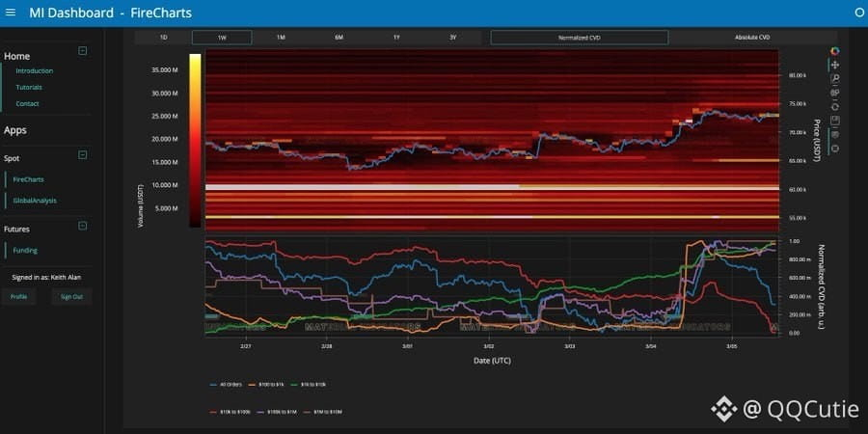Collapse the Spot sidebar section
The height and width of the screenshot is (434, 868).
pos(83,154)
